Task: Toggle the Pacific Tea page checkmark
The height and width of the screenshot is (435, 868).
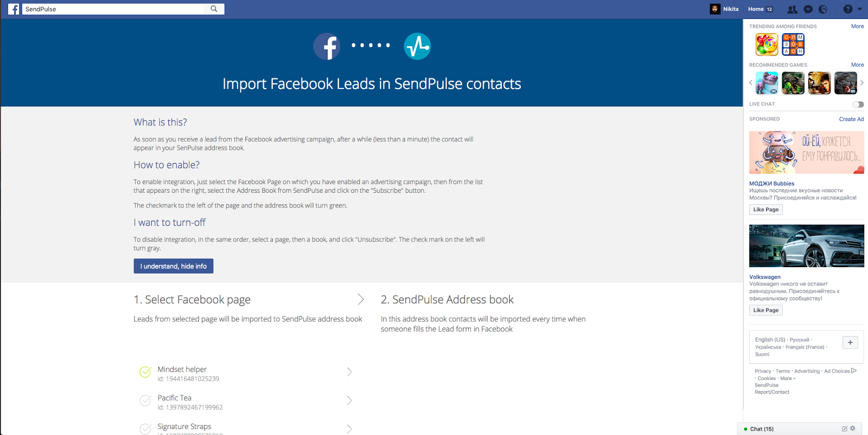Action: click(145, 401)
